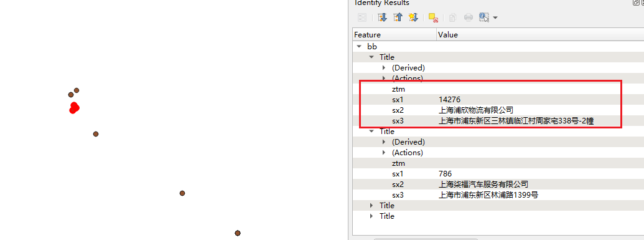Select the address 上海市浦东新区三林镇临江村周家宅338号-2幢

516,120
